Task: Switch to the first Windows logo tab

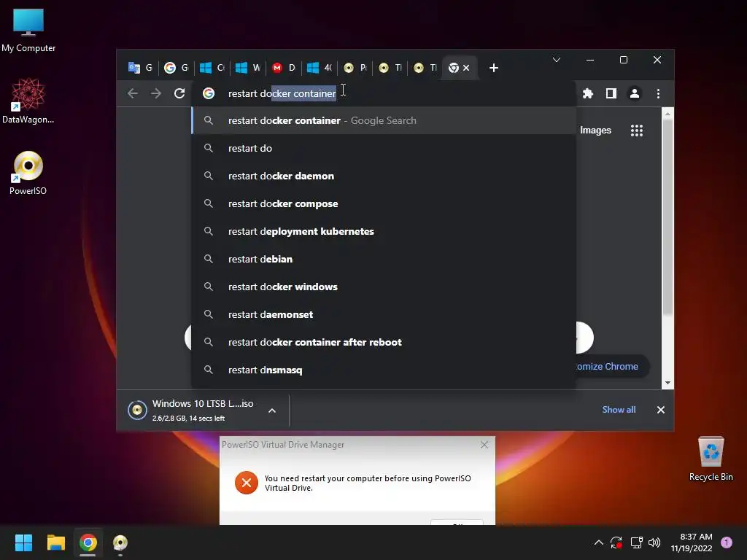Action: point(212,68)
